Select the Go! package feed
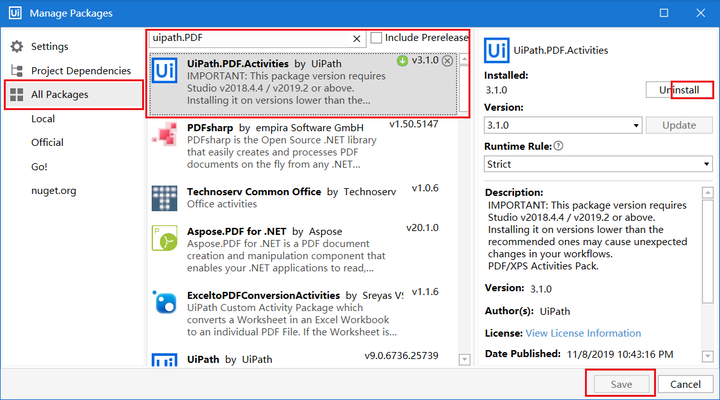Screen dimensions: 720x400 click(x=39, y=167)
